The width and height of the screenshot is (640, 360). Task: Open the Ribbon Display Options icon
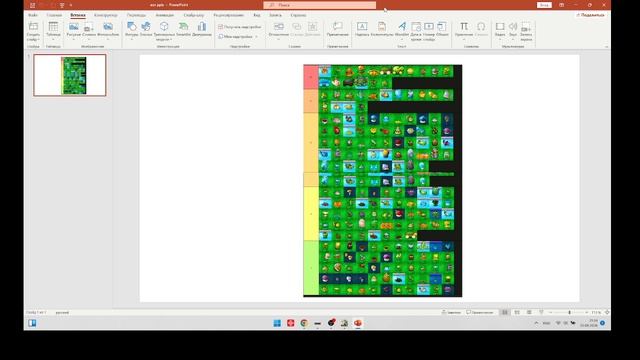click(x=562, y=5)
